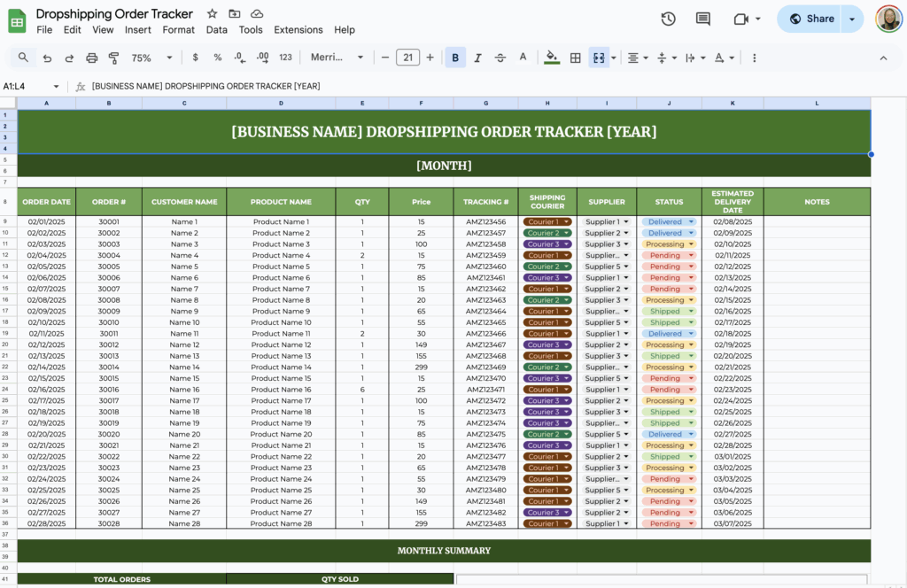The height and width of the screenshot is (588, 907).
Task: Toggle bold formatting
Action: 454,57
